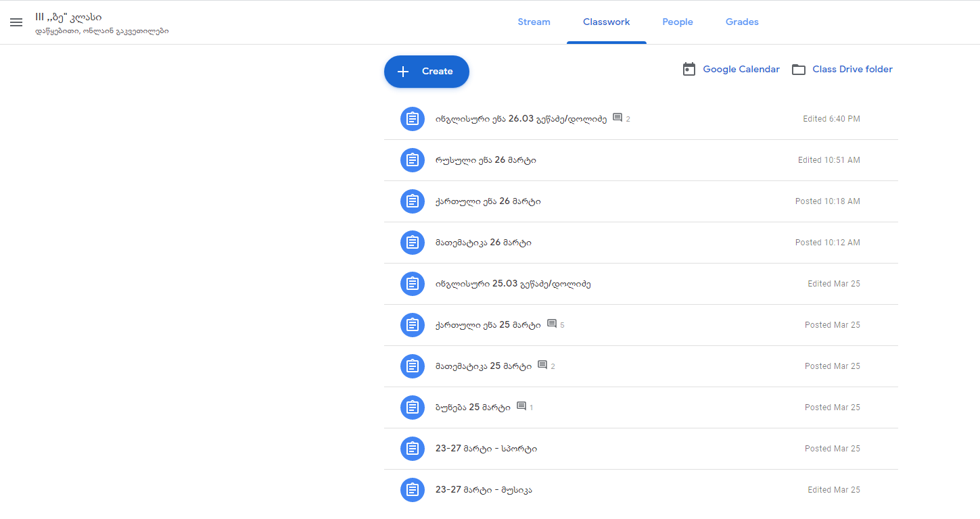Go to the Grades tab
The image size is (980, 519).
742,22
